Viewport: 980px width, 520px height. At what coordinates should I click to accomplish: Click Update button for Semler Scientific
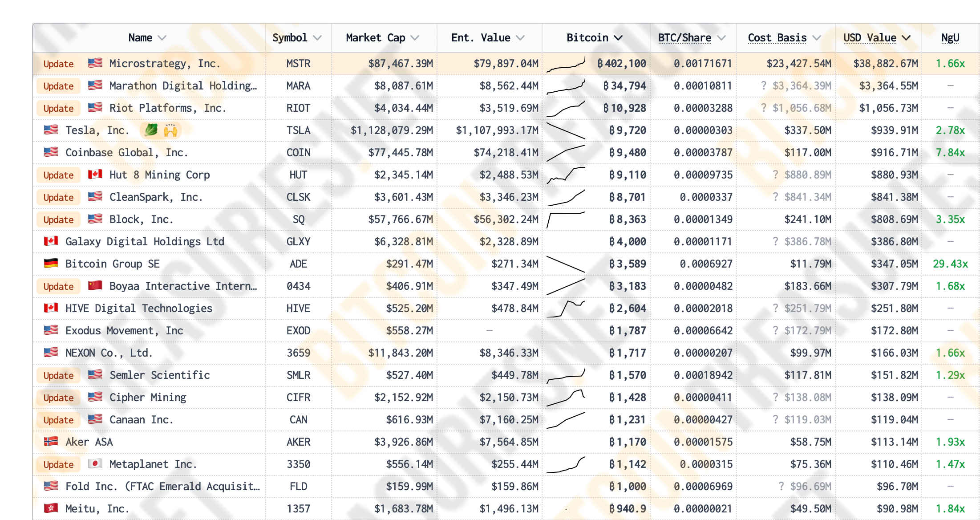coord(58,375)
